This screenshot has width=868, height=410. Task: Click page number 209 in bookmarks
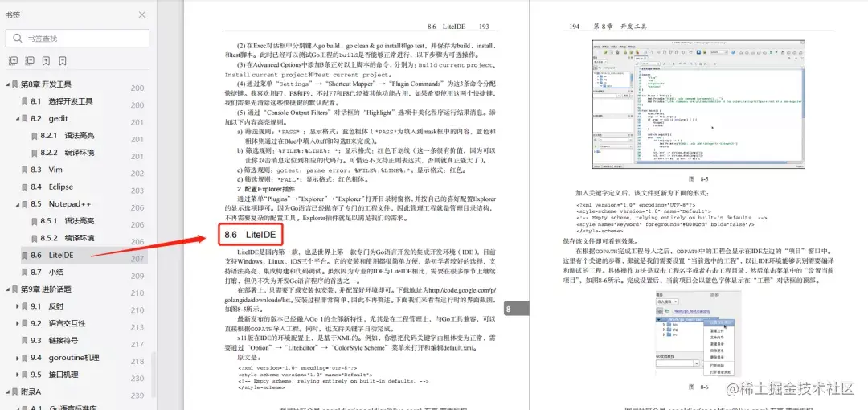(x=137, y=276)
